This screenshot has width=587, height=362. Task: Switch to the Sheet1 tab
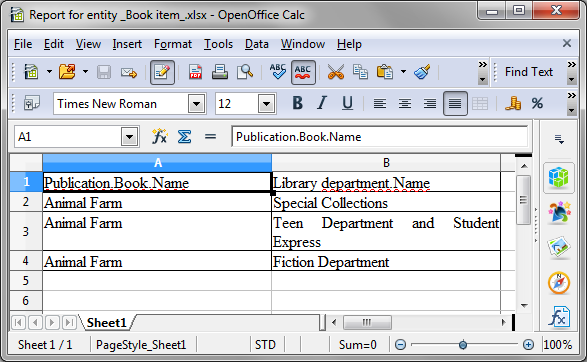click(x=107, y=323)
